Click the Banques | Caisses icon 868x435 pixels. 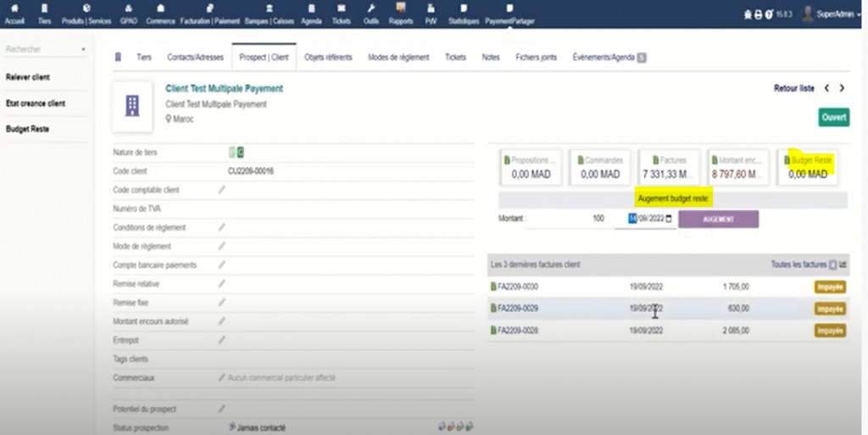(x=269, y=8)
